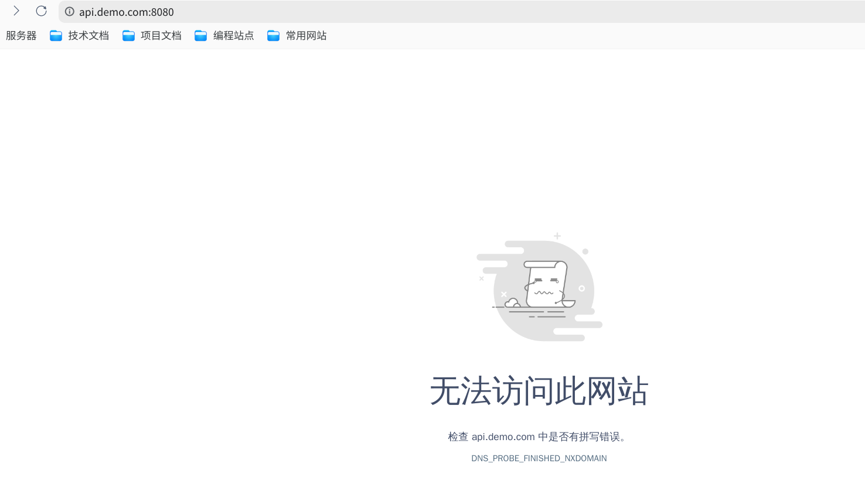The image size is (865, 504).
Task: Click the forward navigation arrow
Action: (x=16, y=11)
